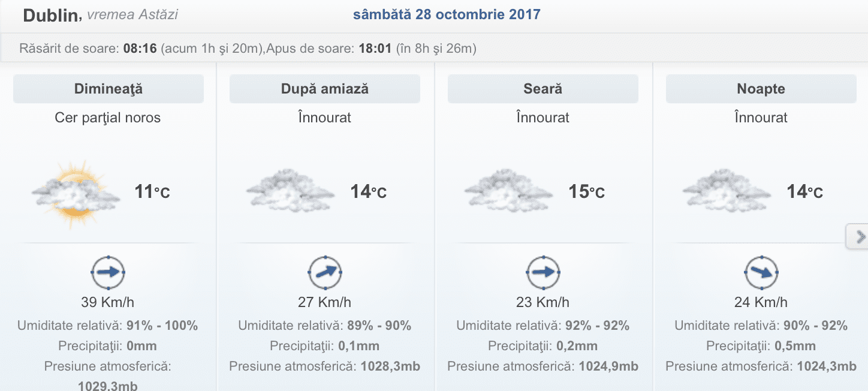
Task: Click the sunrise time 08:16
Action: coord(140,49)
